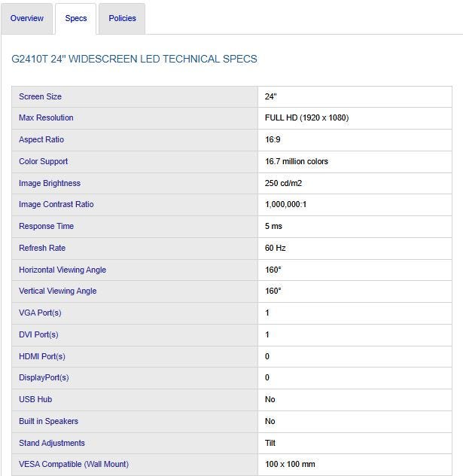The image size is (463, 476).
Task: Select the 16.7 million colors value
Action: [297, 161]
